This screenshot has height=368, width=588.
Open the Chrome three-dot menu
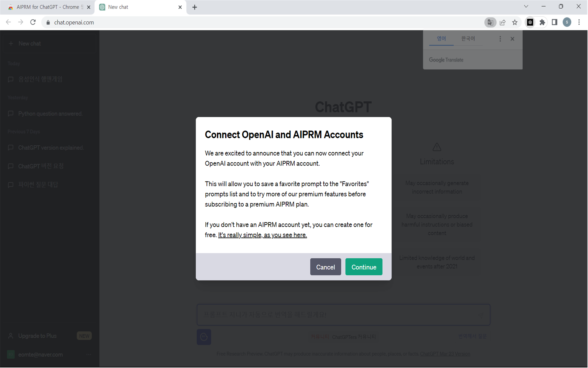tap(579, 22)
